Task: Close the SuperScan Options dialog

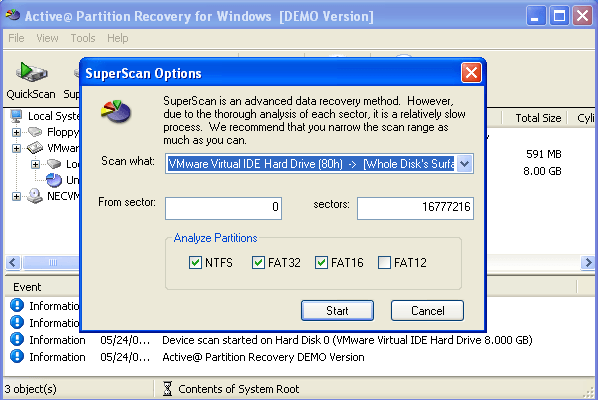Action: [471, 72]
